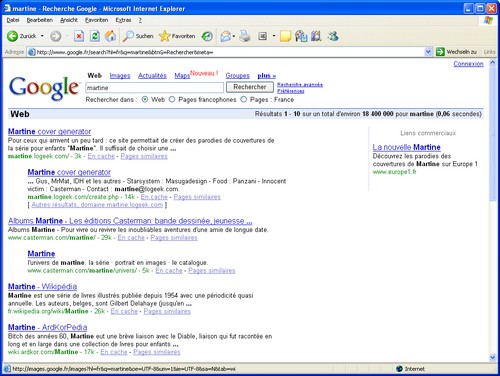Open the Recherche avancée link
The width and height of the screenshot is (500, 376).
click(300, 85)
